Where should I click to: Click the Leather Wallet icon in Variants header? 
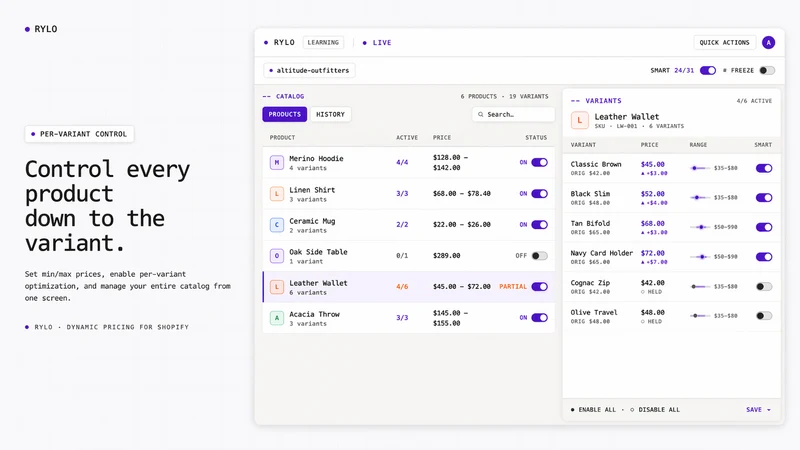(580, 120)
